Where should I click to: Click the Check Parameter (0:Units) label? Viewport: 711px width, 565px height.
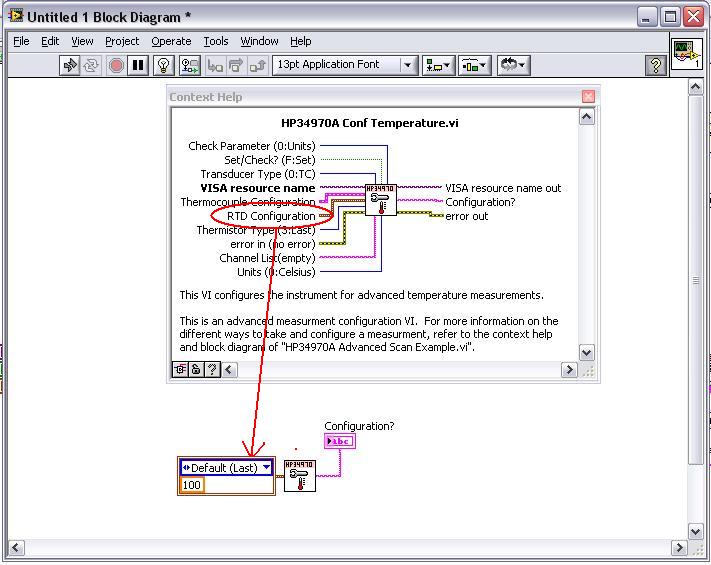coord(252,146)
